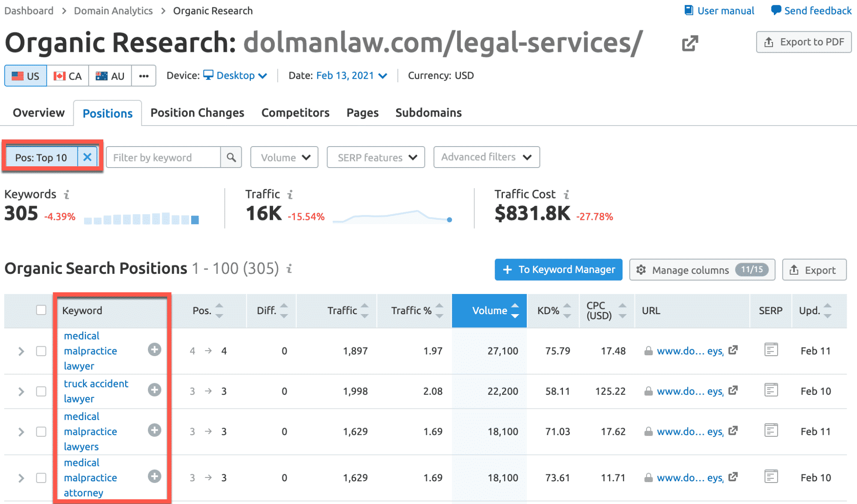857x504 pixels.
Task: Check the 'medical malpractice lawyer' row checkbox
Action: pyautogui.click(x=41, y=351)
